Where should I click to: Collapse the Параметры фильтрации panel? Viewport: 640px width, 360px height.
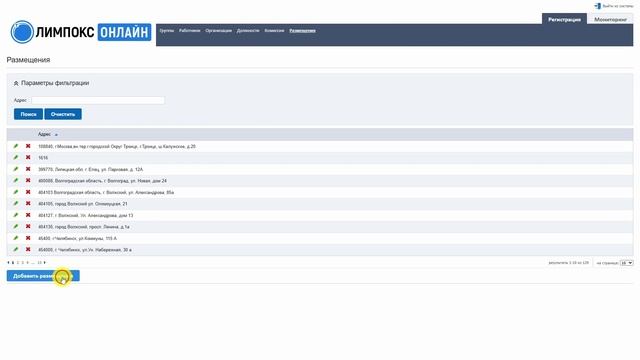[16, 83]
